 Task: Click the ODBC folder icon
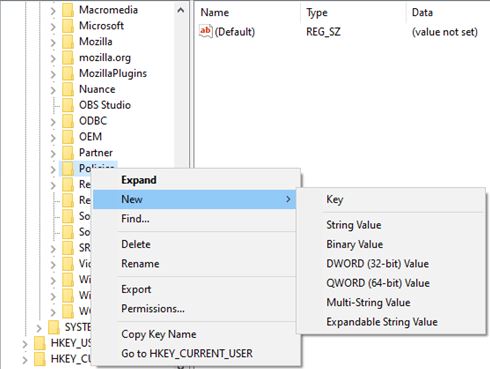[x=68, y=121]
